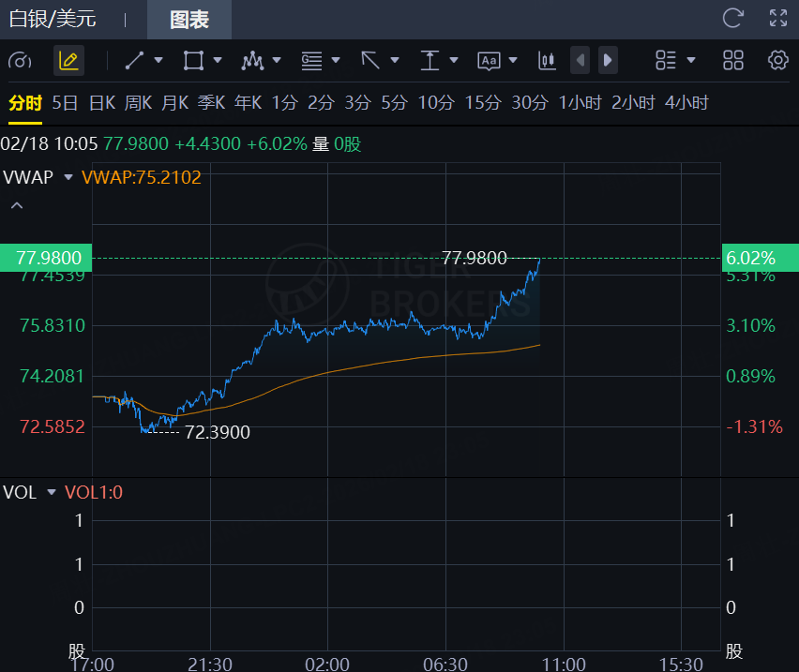Expand the list layout dropdown arrow
The image size is (799, 672).
[x=691, y=61]
